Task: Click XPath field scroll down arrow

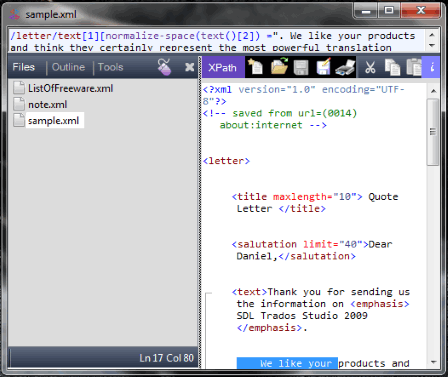Action: pyautogui.click(x=432, y=46)
